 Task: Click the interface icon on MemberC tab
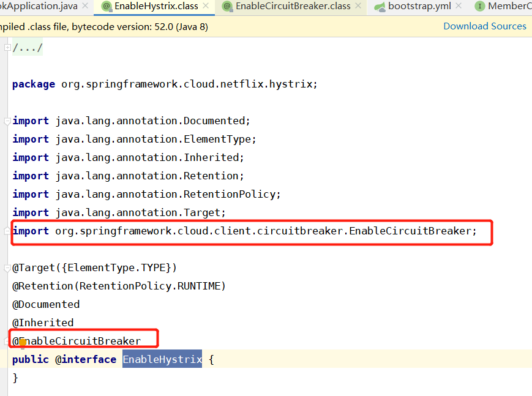pyautogui.click(x=479, y=7)
